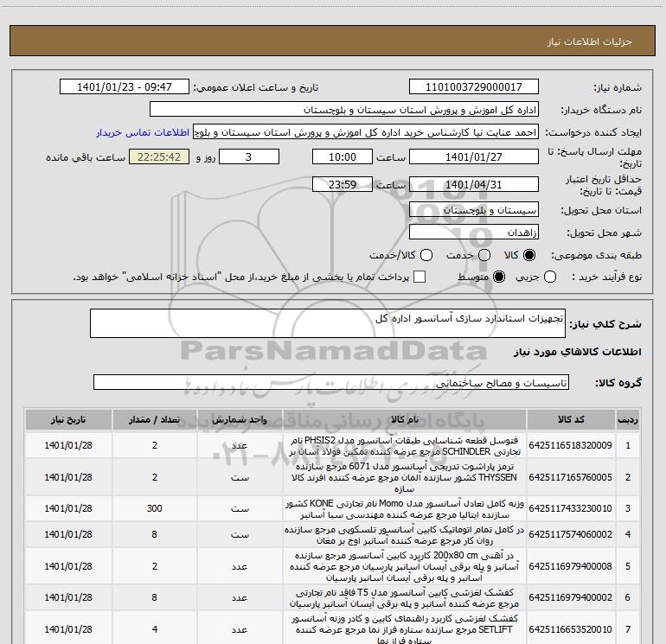Click the T5 sliding shoe item name

tap(405, 597)
